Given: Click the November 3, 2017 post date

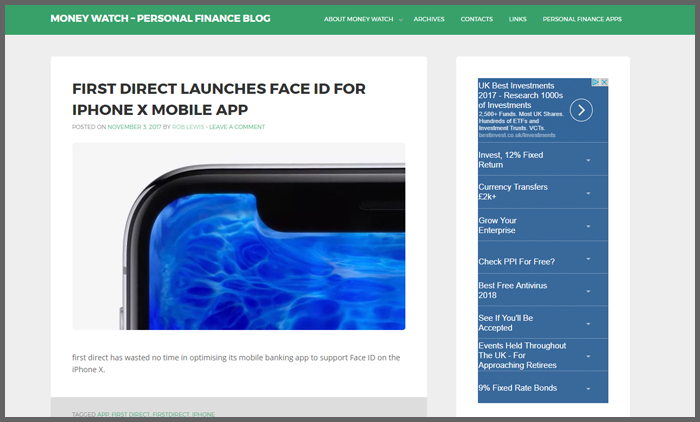Looking at the screenshot, I should [134, 127].
